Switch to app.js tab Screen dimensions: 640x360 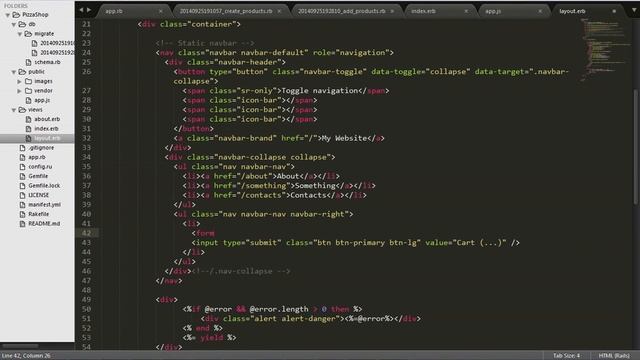(493, 11)
